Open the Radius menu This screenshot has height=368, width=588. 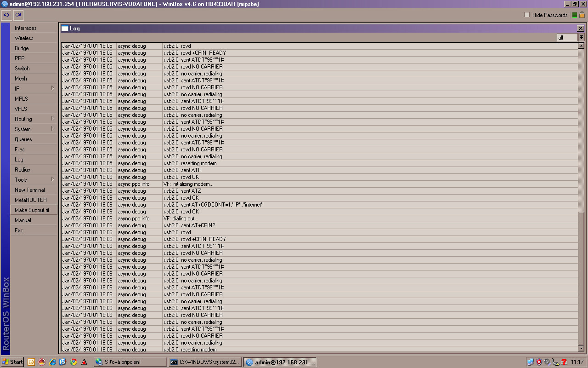[x=34, y=170]
